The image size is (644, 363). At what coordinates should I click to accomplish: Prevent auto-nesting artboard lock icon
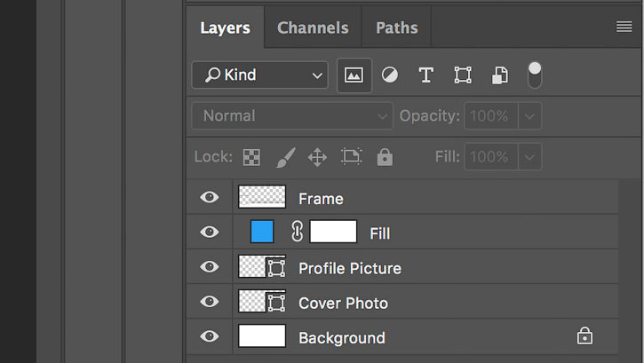(352, 156)
